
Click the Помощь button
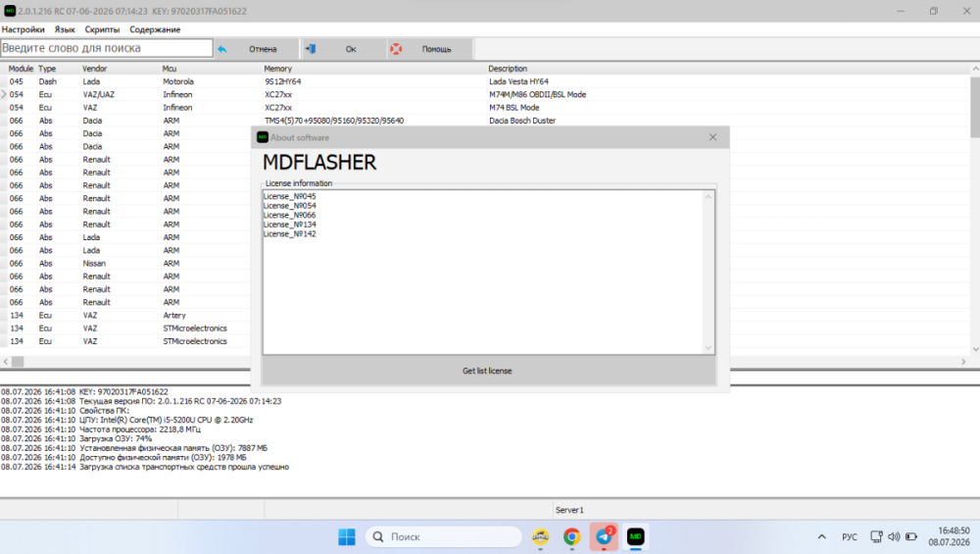coord(429,49)
